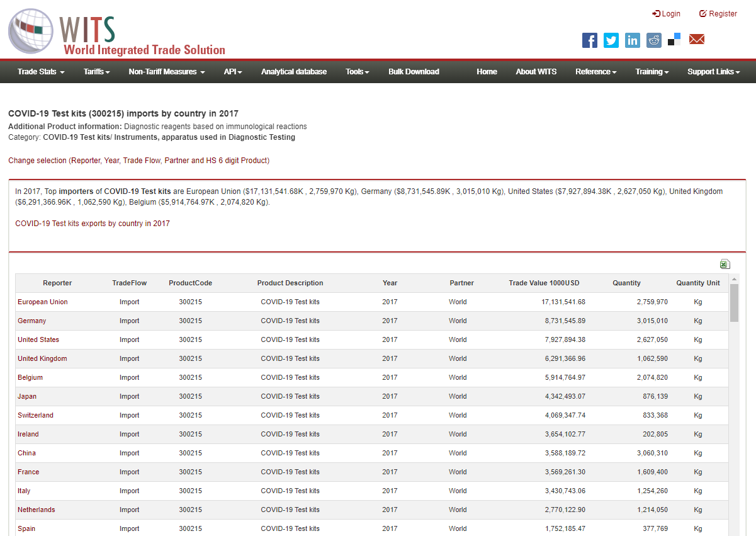The height and width of the screenshot is (536, 756).
Task: Select Spain's quantity 377,769 cell
Action: point(656,528)
